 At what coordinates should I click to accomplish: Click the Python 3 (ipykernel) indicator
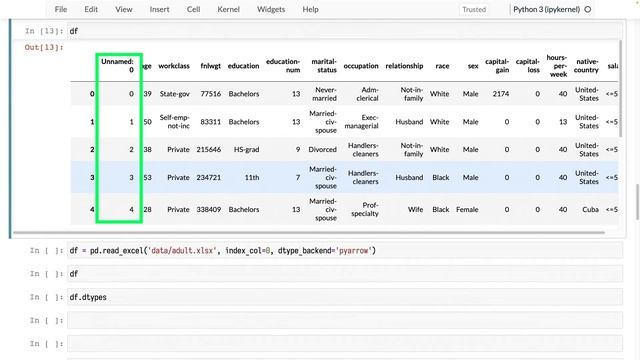(547, 9)
